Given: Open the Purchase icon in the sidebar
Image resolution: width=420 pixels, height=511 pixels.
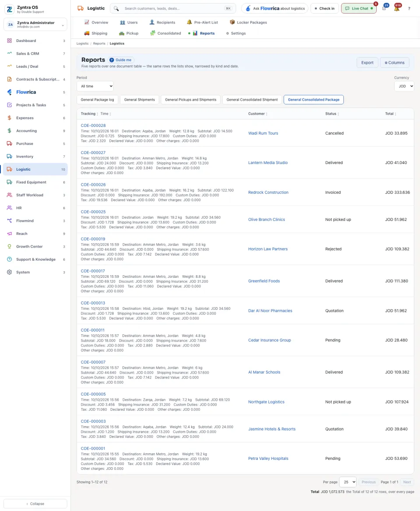Looking at the screenshot, I should pyautogui.click(x=10, y=143).
